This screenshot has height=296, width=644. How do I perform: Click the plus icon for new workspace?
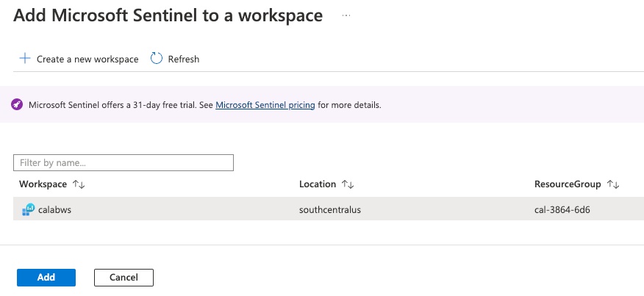25,59
